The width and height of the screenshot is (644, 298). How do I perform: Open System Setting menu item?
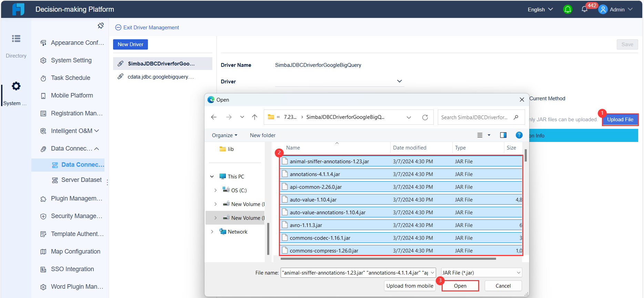click(66, 60)
